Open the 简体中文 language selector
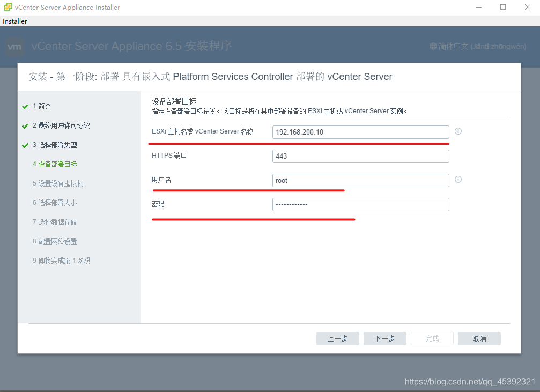 [x=478, y=46]
